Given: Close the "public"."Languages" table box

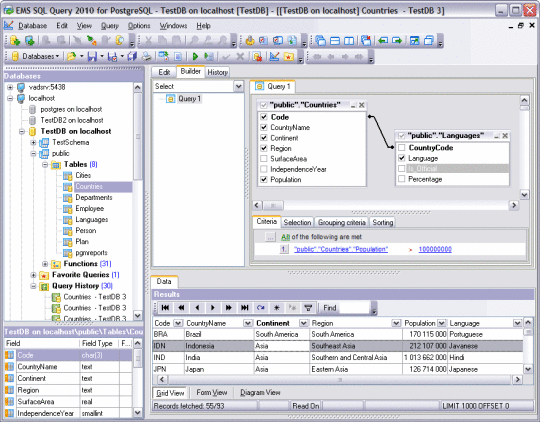Looking at the screenshot, I should click(505, 136).
